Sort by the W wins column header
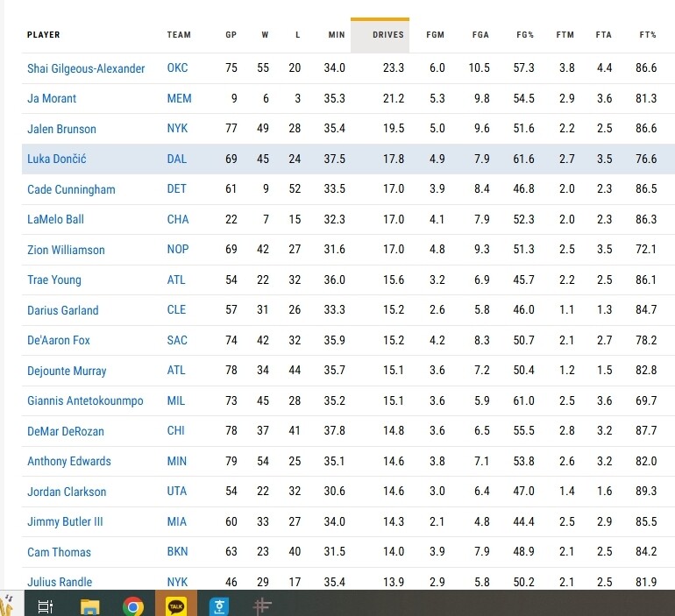 pyautogui.click(x=265, y=35)
